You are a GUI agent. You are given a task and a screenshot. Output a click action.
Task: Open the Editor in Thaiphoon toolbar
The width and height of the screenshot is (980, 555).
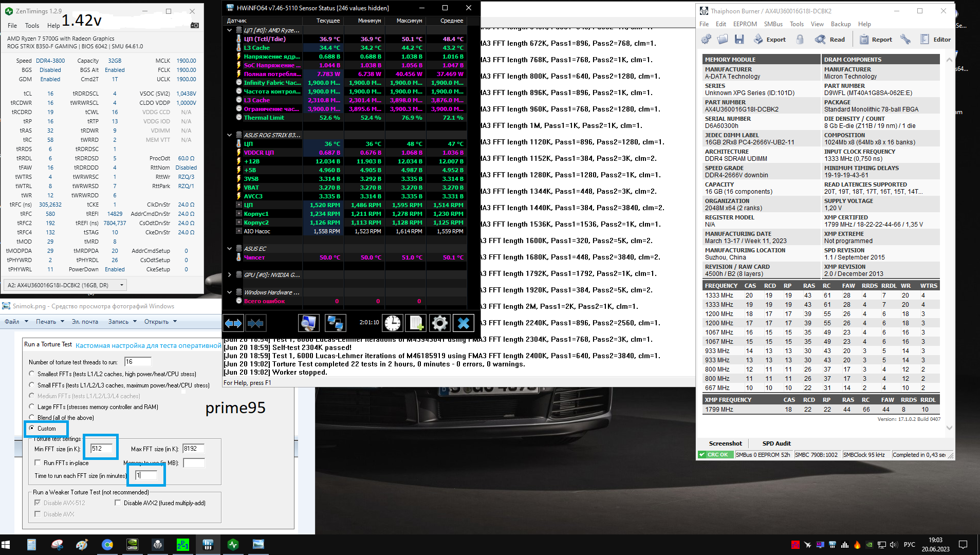point(935,40)
